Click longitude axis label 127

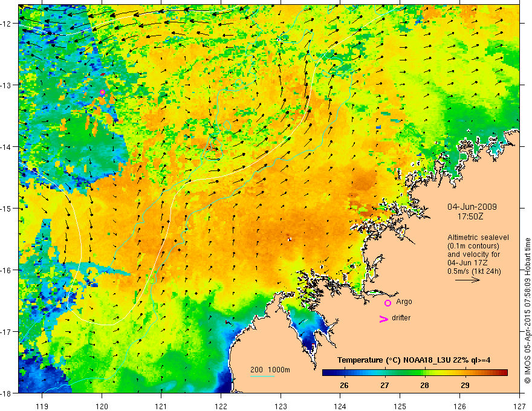click(519, 406)
